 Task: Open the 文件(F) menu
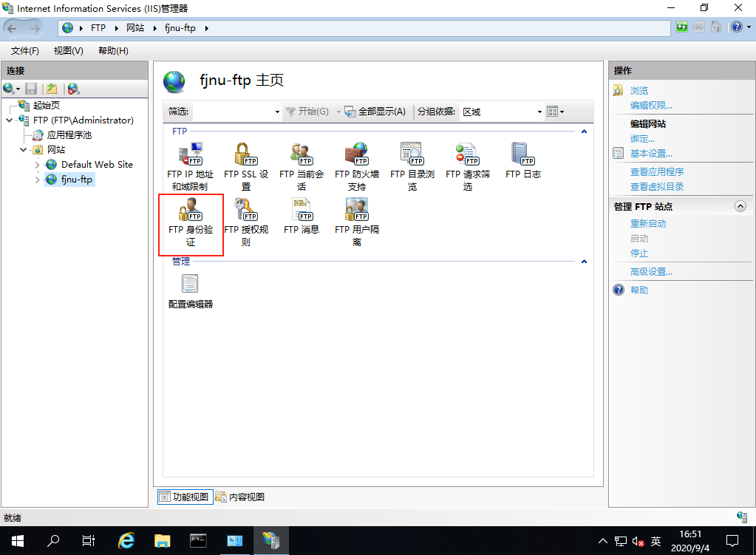[x=25, y=51]
